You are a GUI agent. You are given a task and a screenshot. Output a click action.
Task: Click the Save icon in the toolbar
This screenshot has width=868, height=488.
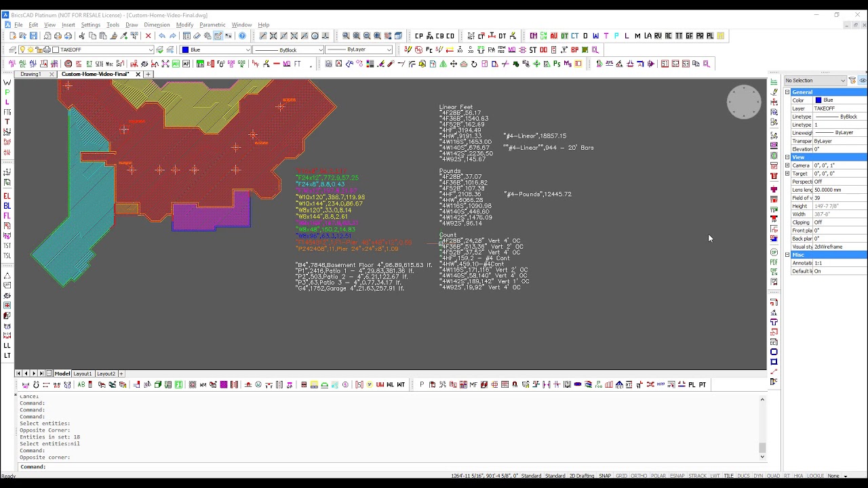(33, 36)
